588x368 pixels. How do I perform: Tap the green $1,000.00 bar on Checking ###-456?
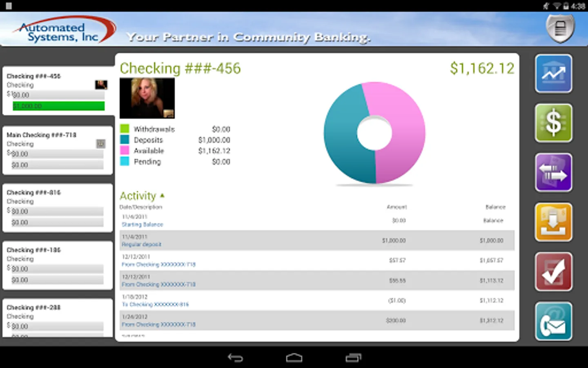coord(58,106)
